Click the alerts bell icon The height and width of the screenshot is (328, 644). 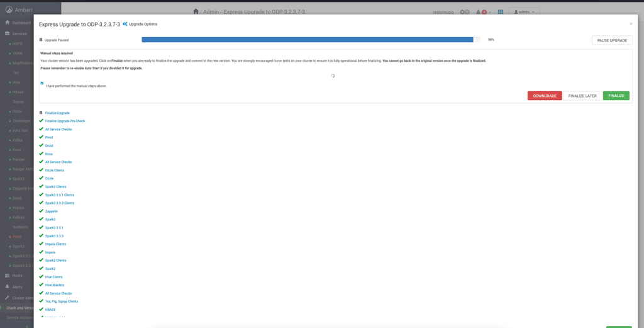[478, 12]
